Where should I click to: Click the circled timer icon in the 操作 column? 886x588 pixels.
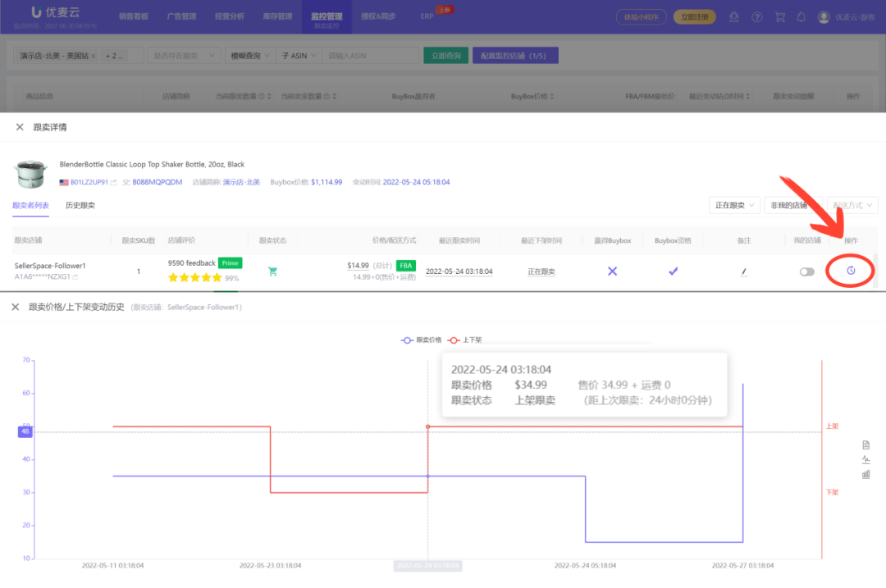click(x=851, y=270)
